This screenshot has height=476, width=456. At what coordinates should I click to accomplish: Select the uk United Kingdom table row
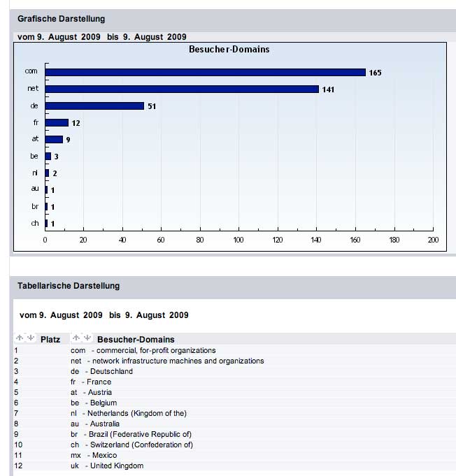(x=107, y=466)
